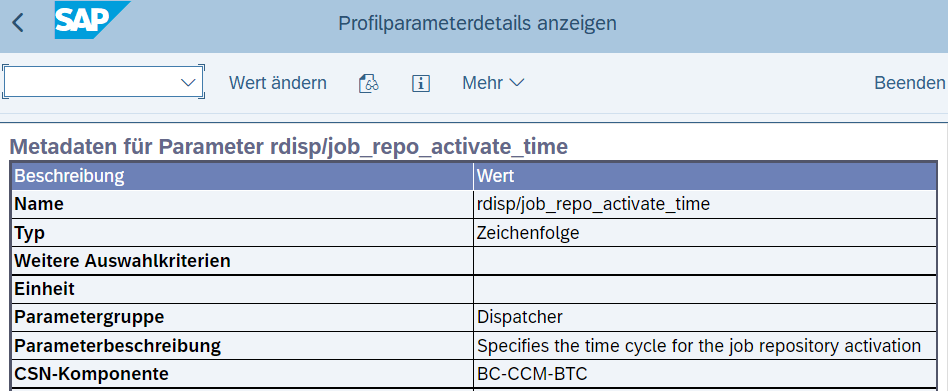
Task: Click the empty Einheit value cell
Action: [x=705, y=289]
